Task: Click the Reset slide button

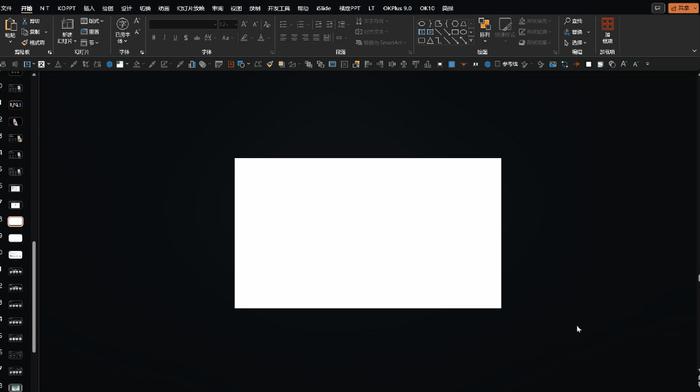Action: pyautogui.click(x=90, y=32)
